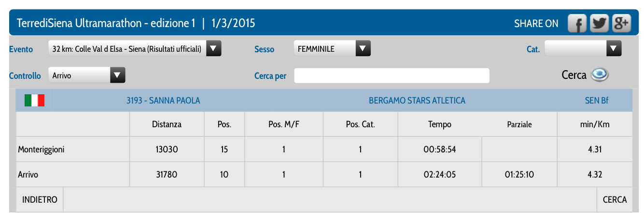Open athlete 3193 - SANNA PAOLA
The image size is (644, 223).
pos(163,101)
